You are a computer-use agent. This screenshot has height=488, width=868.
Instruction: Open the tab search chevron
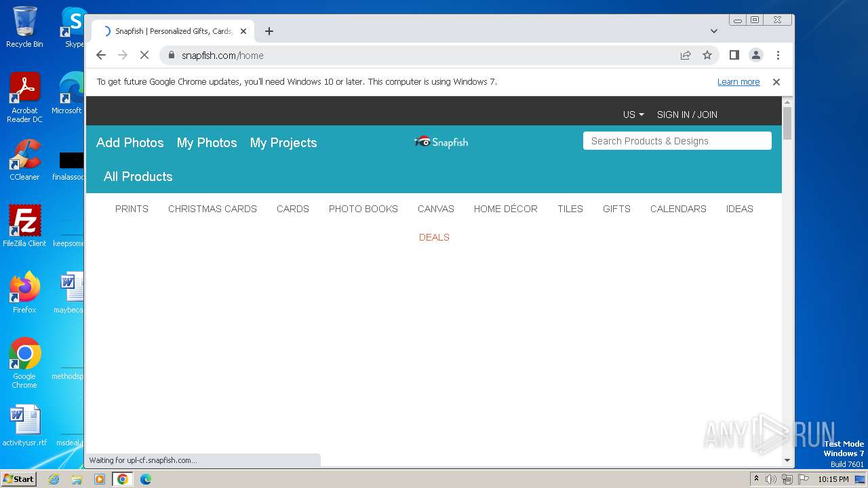(714, 31)
